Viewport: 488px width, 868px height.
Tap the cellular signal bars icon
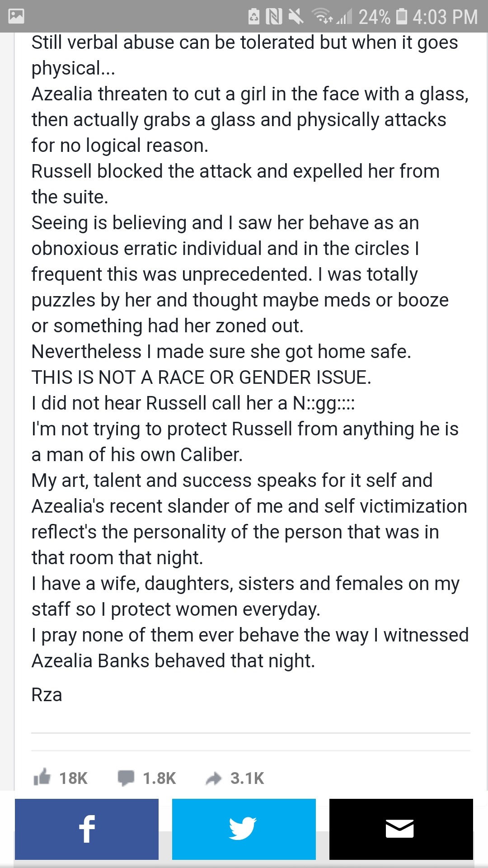(x=344, y=17)
